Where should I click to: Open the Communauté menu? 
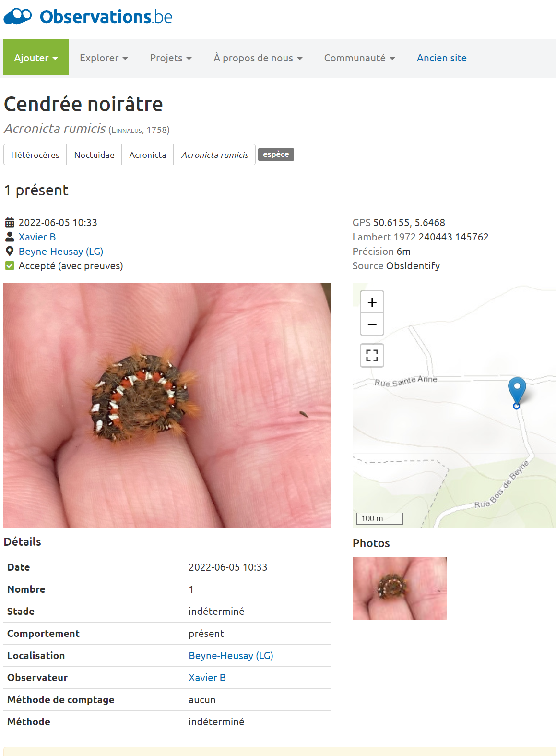point(359,58)
